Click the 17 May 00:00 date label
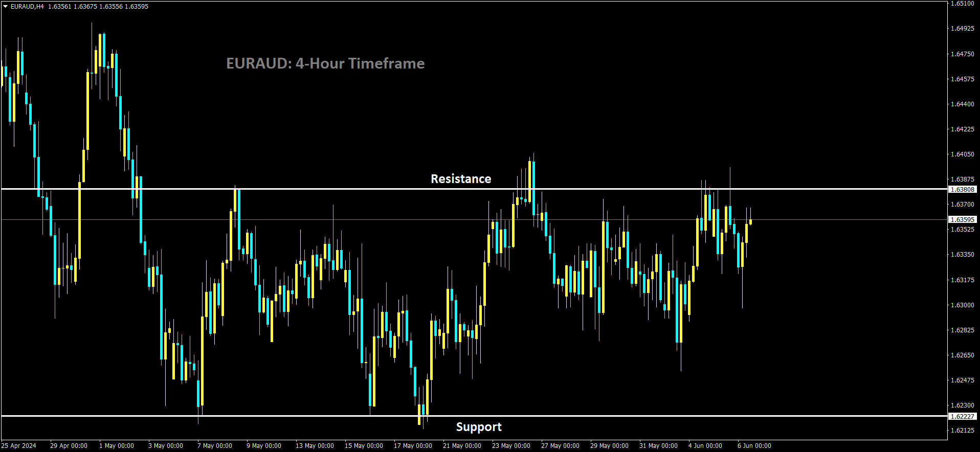Image resolution: width=980 pixels, height=452 pixels. 413,446
